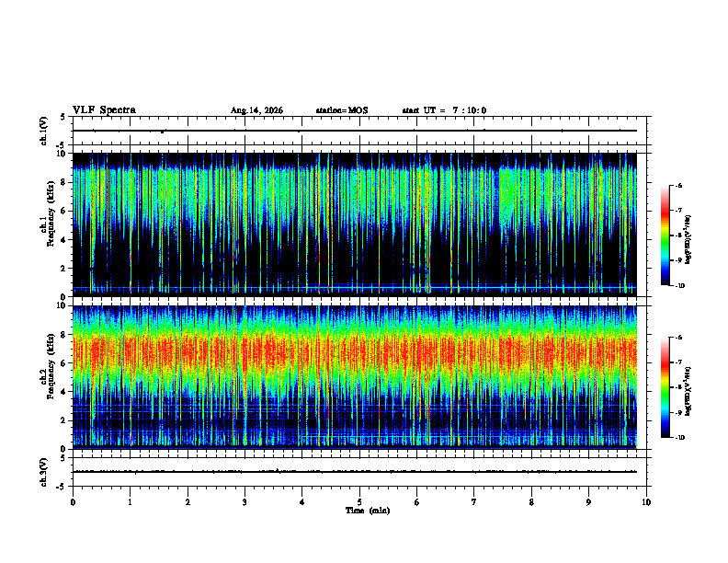Click the "Time (min)" axis title

368,511
